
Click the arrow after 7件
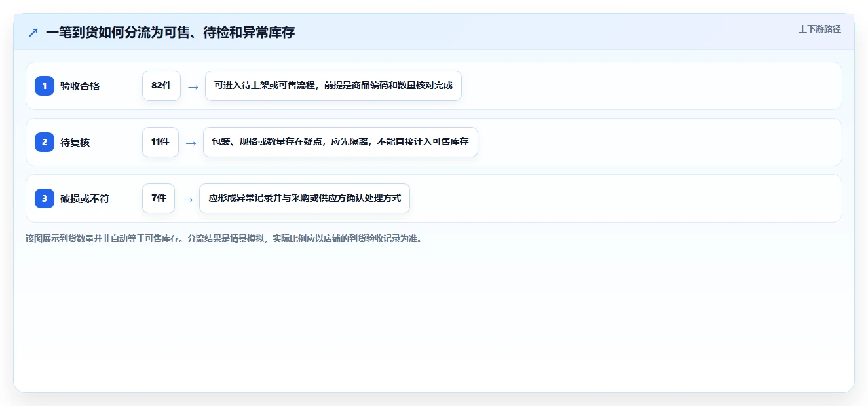tap(187, 199)
